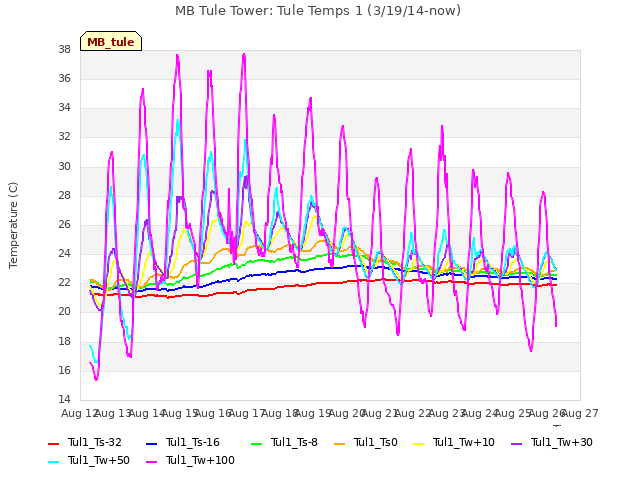Click the 18 y-axis tick label
Viewport: 640px width, 480px height.
[64, 341]
